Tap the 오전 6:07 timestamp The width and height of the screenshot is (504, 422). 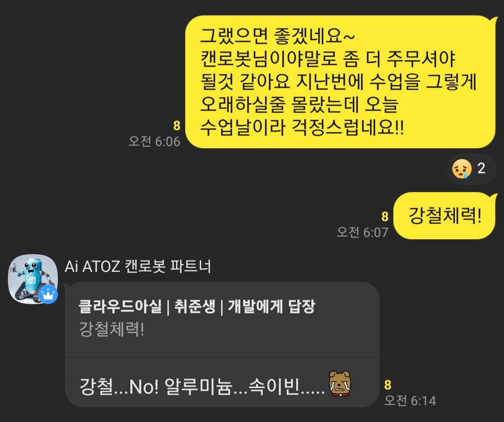click(x=363, y=232)
